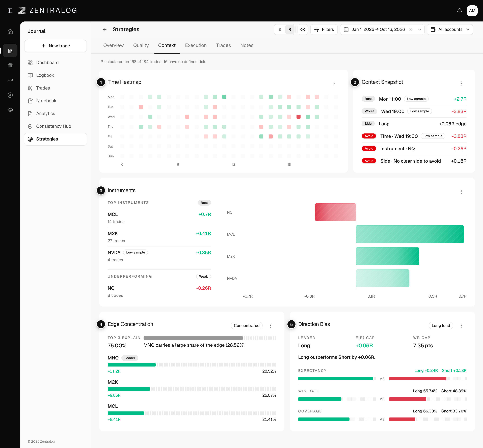Select the journal library rail icon
This screenshot has width=483, height=448.
[10, 51]
